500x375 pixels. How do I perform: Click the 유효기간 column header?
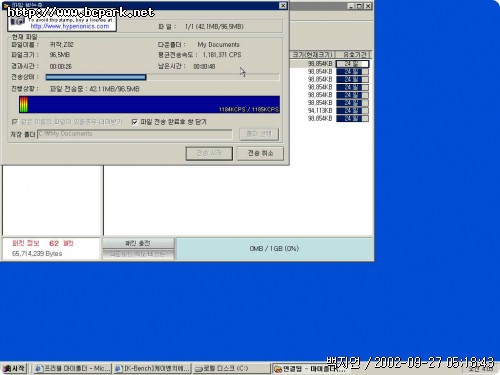pyautogui.click(x=355, y=55)
